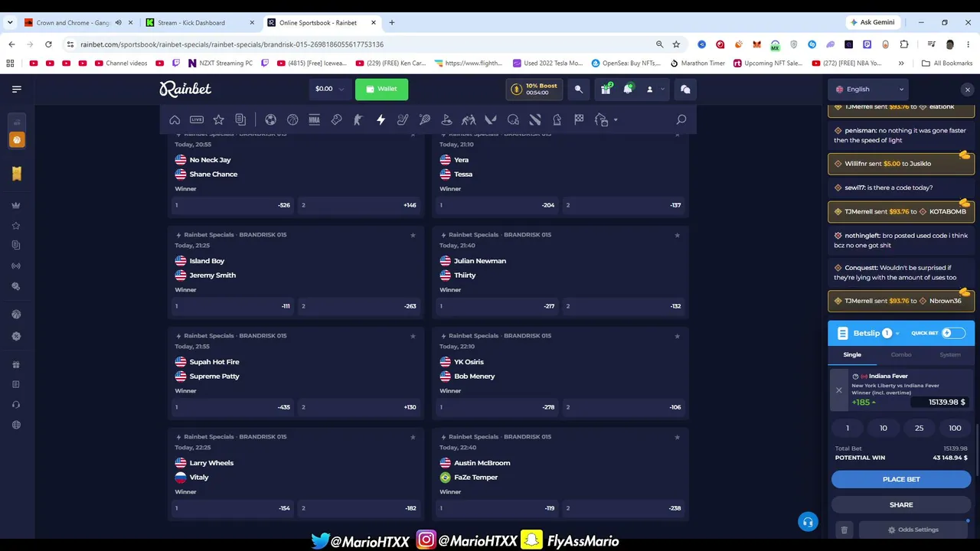Open site search in header
Screen dimensions: 980x551
579,89
